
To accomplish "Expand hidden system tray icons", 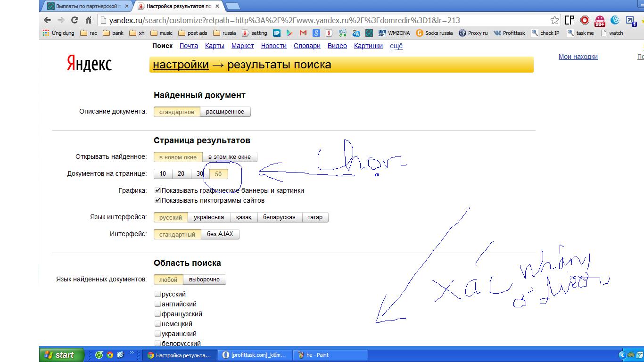I will click(622, 355).
